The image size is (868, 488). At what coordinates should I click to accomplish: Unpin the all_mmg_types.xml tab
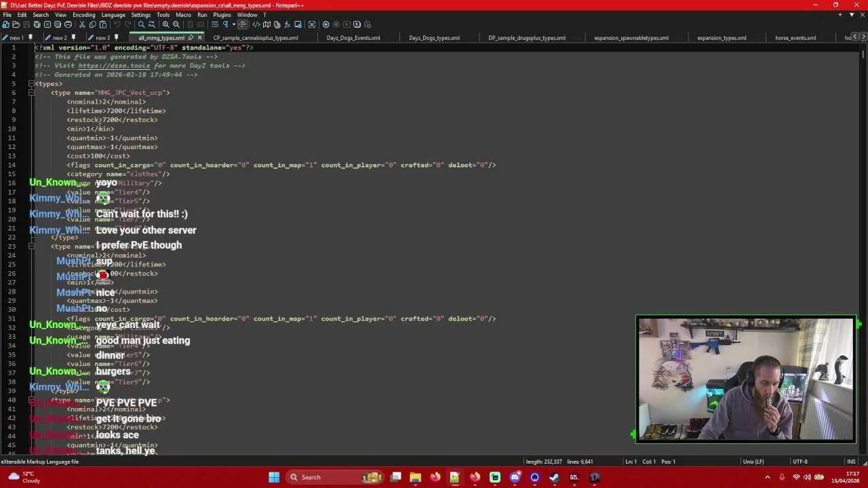191,38
